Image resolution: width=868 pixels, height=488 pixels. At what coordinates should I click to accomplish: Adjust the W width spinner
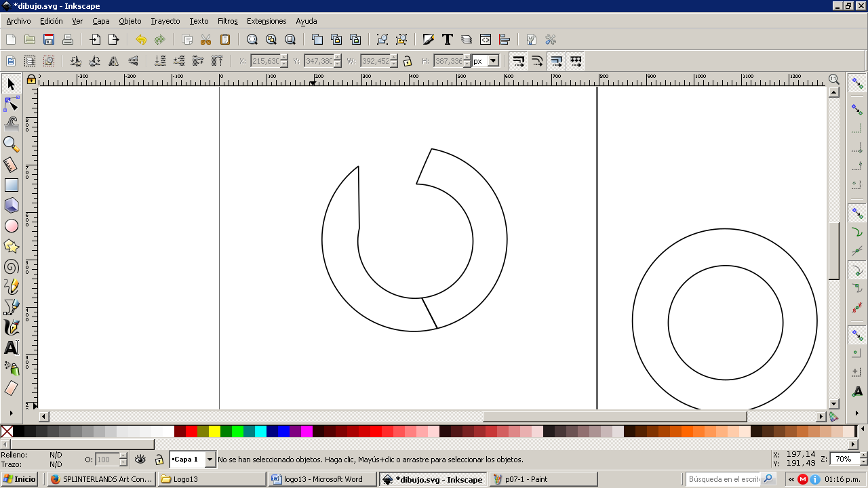(x=394, y=61)
